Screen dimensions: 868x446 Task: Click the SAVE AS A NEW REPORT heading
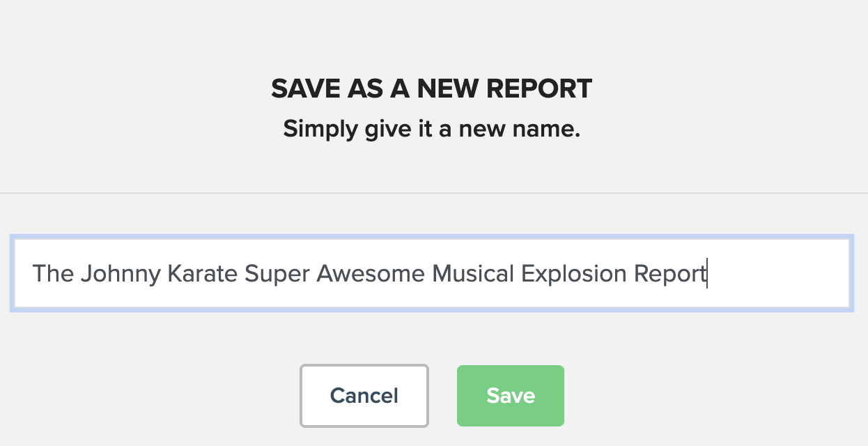point(432,89)
